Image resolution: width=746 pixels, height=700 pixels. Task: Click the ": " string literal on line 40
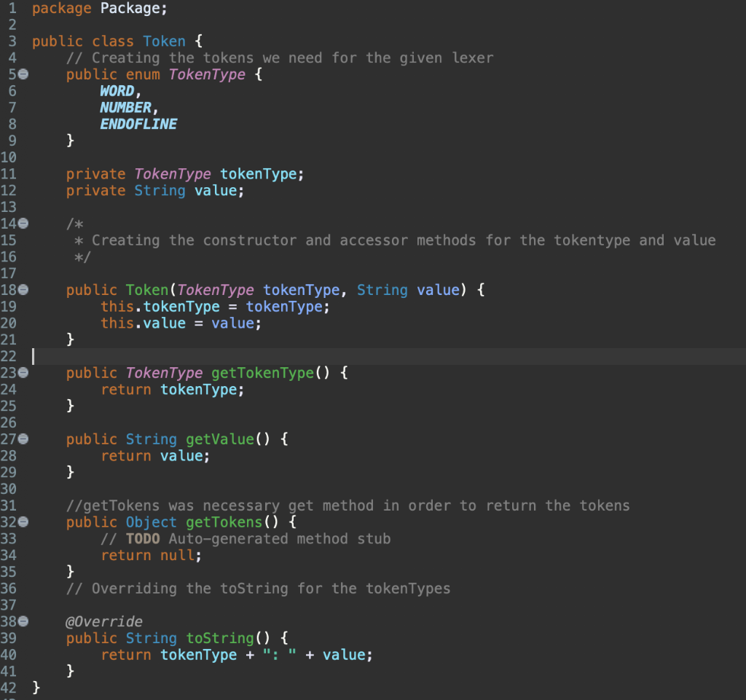tap(279, 655)
